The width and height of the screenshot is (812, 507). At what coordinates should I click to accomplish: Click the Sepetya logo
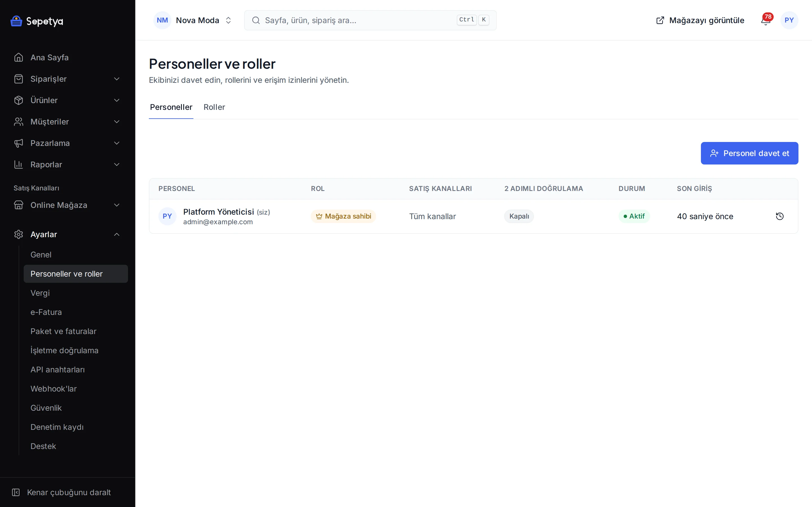37,21
